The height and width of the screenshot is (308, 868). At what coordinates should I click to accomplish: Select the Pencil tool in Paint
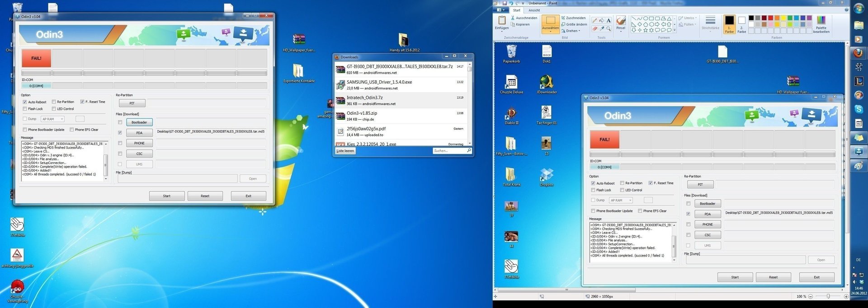(x=595, y=20)
